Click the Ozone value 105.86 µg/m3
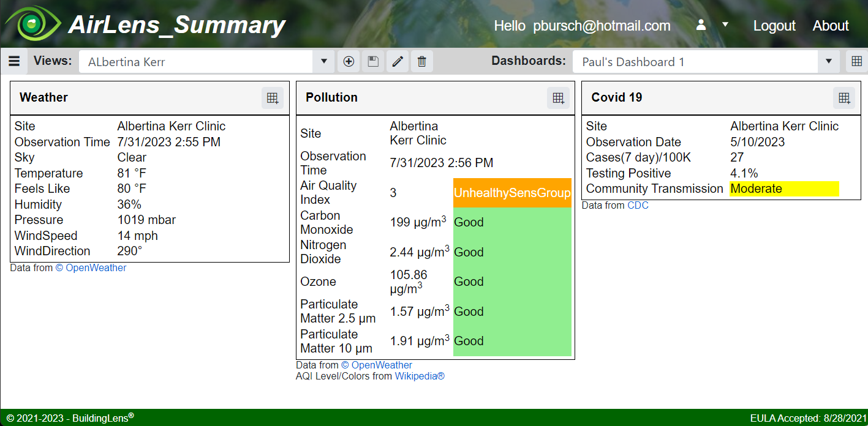Screen dimensions: 868x426 click(x=409, y=282)
